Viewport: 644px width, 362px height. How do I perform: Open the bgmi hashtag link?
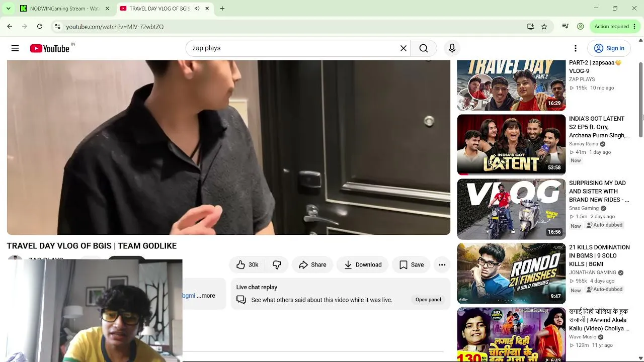[189, 296]
